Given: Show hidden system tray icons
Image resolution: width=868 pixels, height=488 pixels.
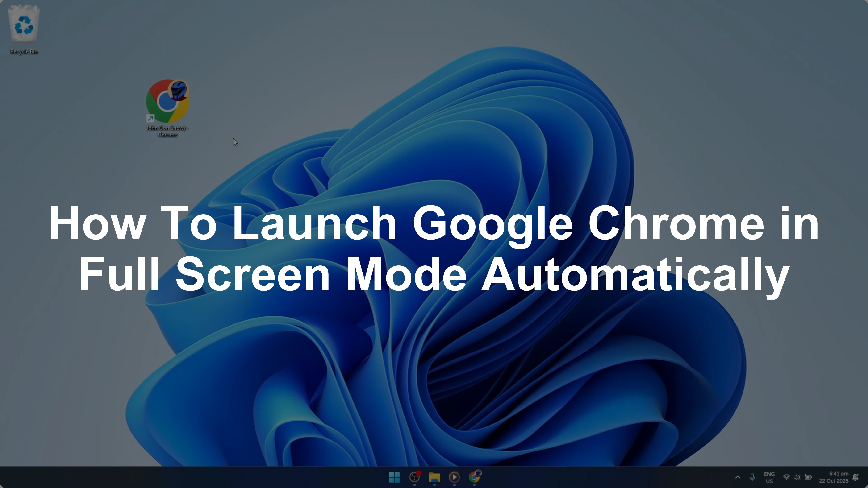Looking at the screenshot, I should 738,477.
